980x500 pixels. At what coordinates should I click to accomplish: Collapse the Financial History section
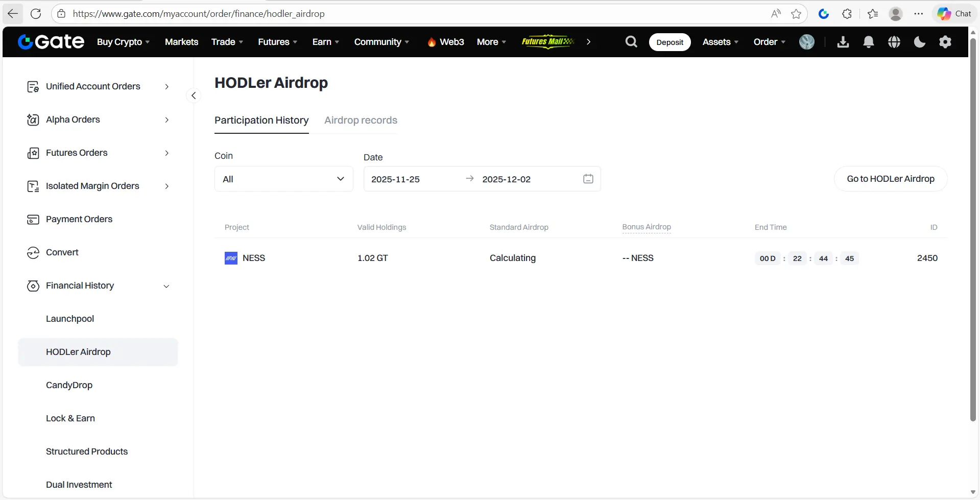click(166, 287)
